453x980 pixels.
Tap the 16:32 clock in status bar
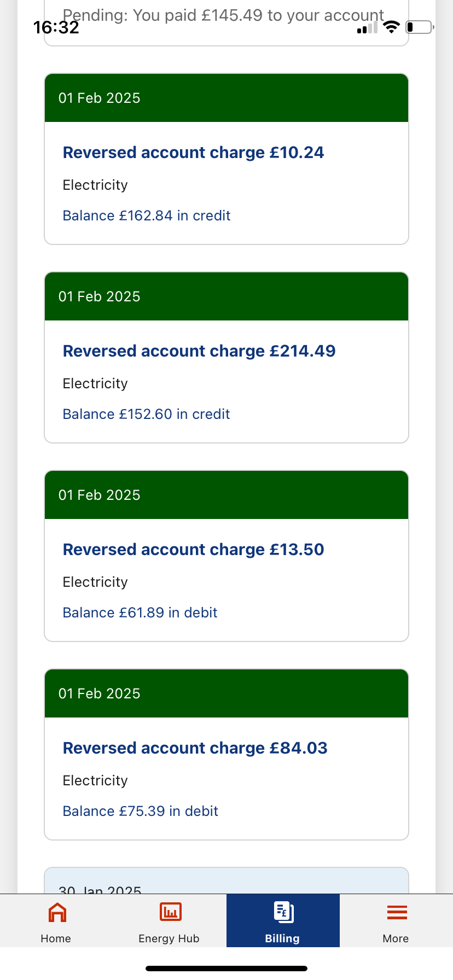[x=56, y=27]
